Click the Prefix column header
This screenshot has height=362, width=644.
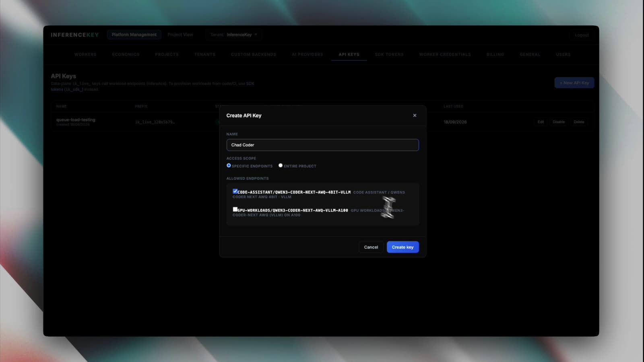tap(141, 106)
